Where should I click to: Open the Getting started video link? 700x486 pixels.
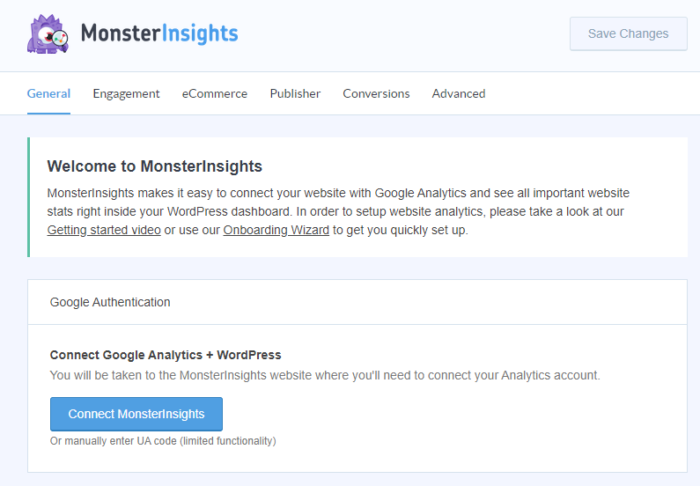(x=103, y=230)
